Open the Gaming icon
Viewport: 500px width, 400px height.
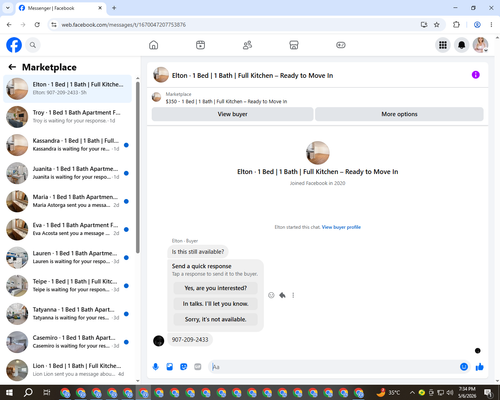(x=341, y=45)
